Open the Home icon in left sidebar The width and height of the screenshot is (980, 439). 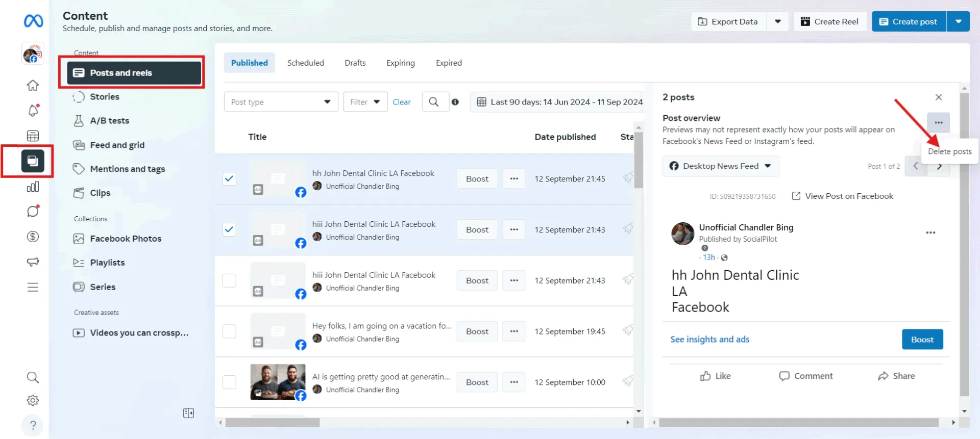33,85
